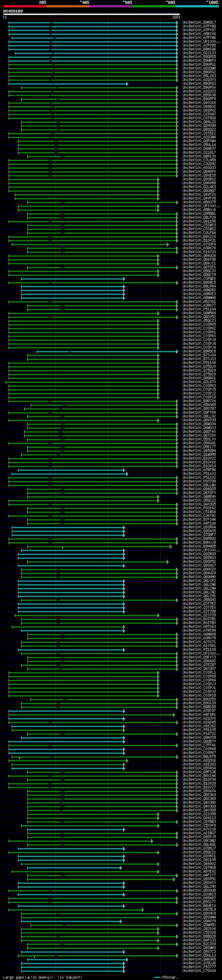Screen dimensions: 222x980
Task: Click label UniRef100_Q9AVB8
Action: [x=199, y=183]
